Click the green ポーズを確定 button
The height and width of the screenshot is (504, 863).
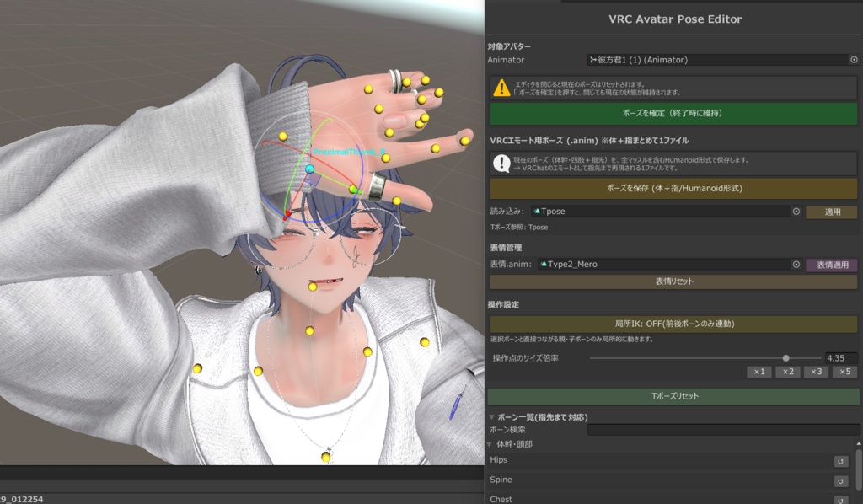tap(673, 113)
